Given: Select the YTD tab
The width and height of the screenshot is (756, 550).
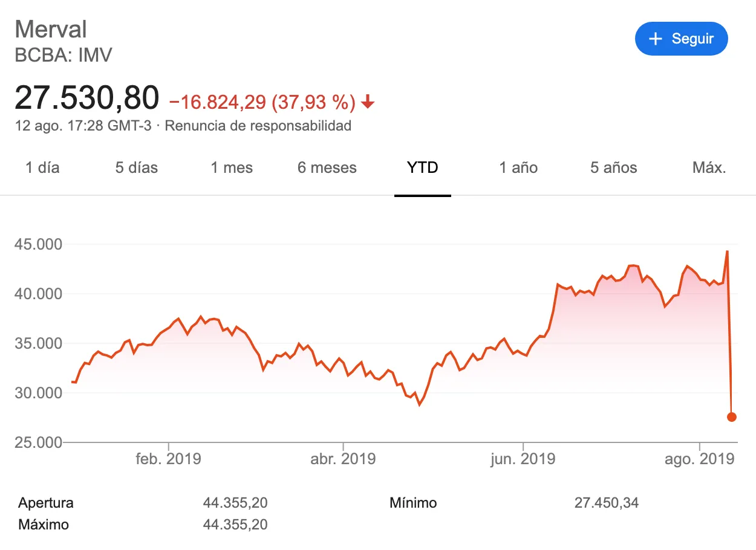Looking at the screenshot, I should pos(422,167).
